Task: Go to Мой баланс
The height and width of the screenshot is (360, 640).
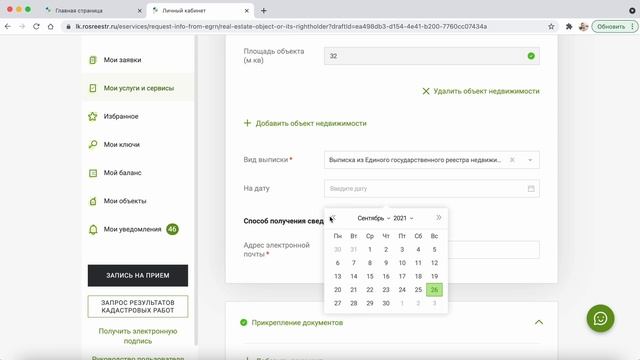Action: (122, 173)
